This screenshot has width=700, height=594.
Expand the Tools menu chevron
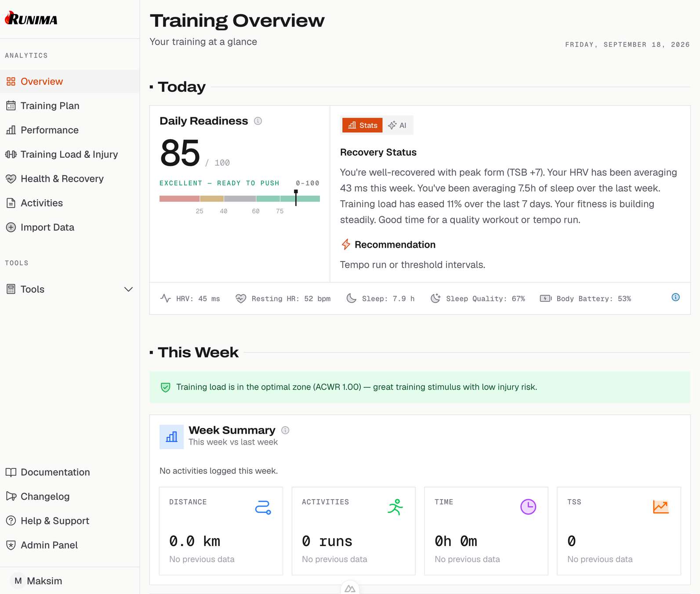click(x=128, y=289)
